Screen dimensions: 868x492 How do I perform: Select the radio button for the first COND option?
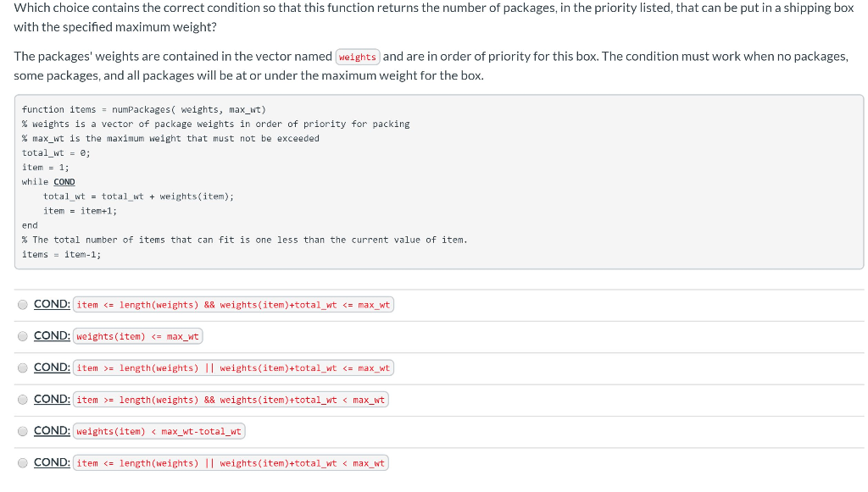coord(22,303)
